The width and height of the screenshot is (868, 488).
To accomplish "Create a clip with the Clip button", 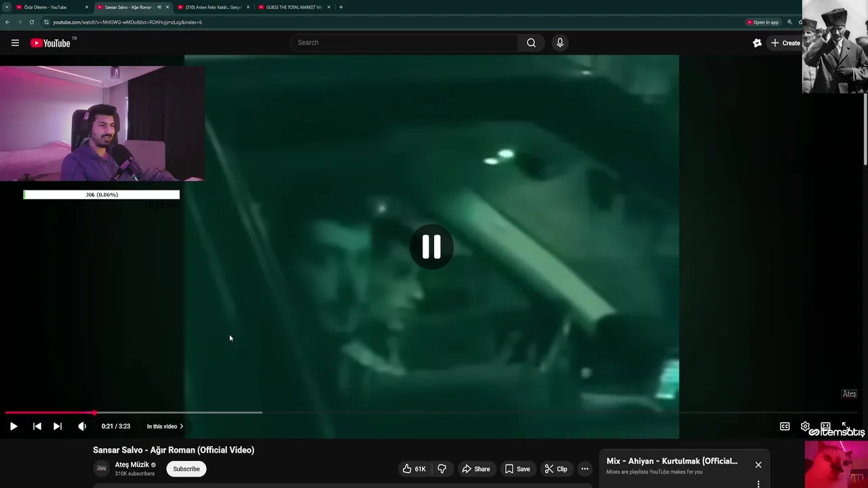I will click(555, 469).
